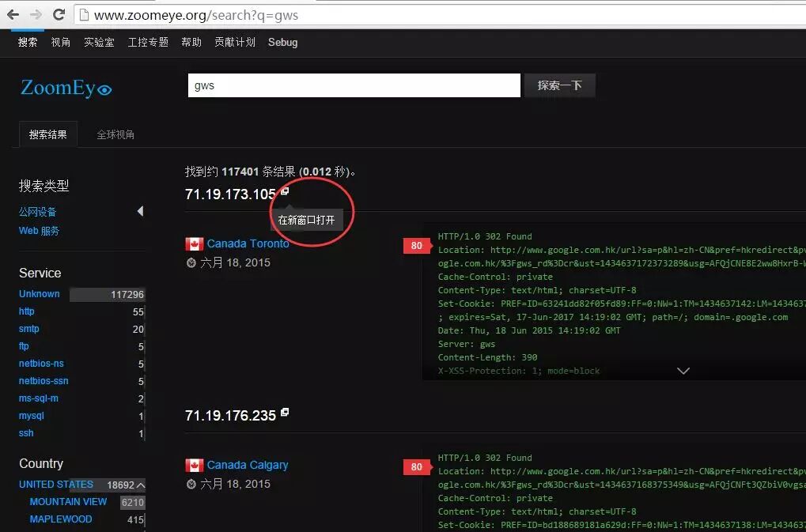Filter by ssh service
The height and width of the screenshot is (532, 806).
coord(25,433)
